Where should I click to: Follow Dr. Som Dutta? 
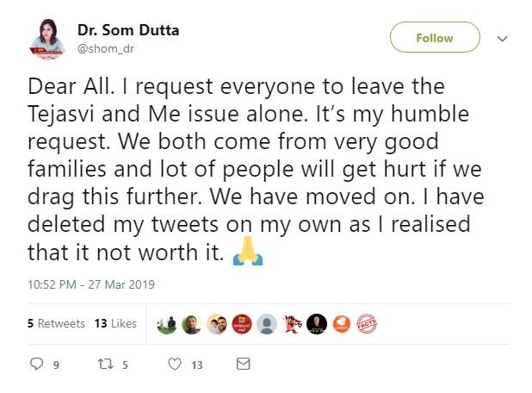[x=434, y=38]
